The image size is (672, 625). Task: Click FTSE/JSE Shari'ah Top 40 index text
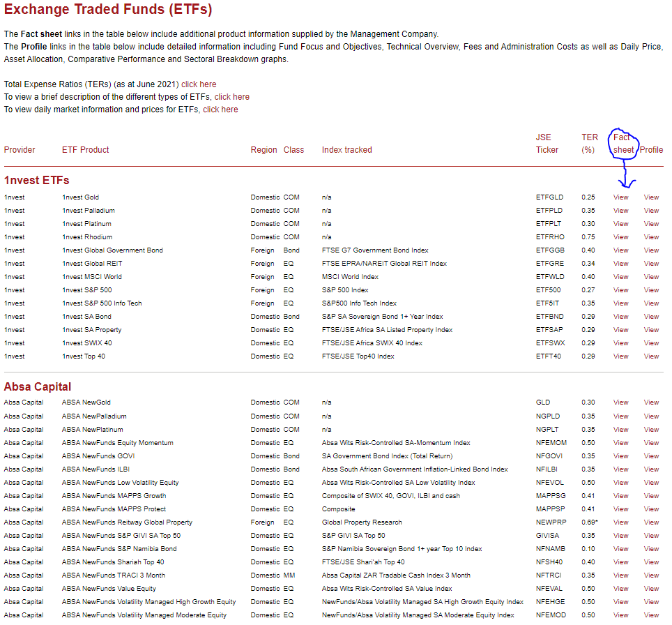point(363,562)
